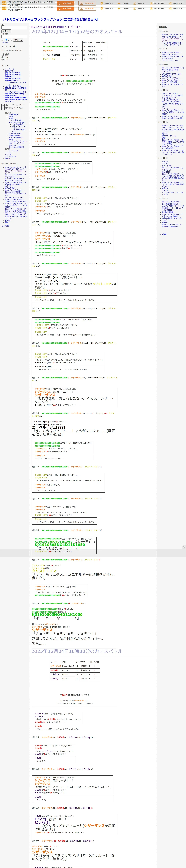Open 旧wiki link in the menu
The height and width of the screenshot is (868, 186).
point(7,158)
